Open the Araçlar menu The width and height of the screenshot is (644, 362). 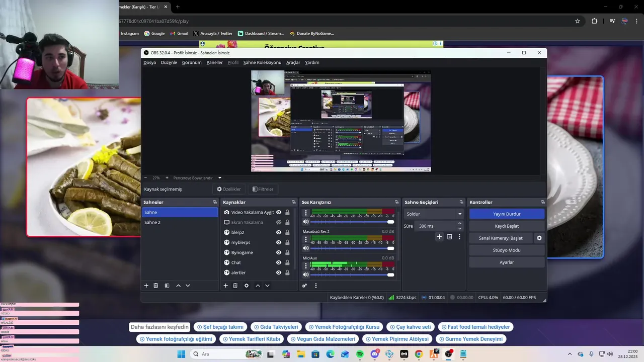293,62
